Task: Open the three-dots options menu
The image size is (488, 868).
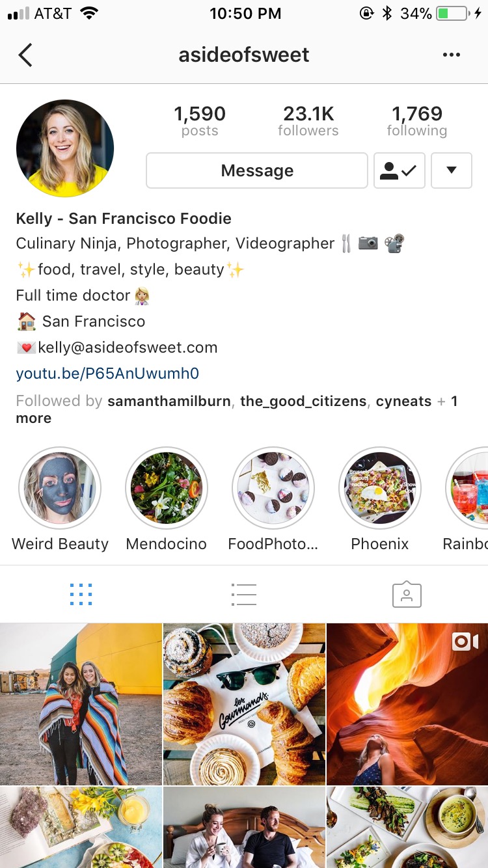Action: 452,55
